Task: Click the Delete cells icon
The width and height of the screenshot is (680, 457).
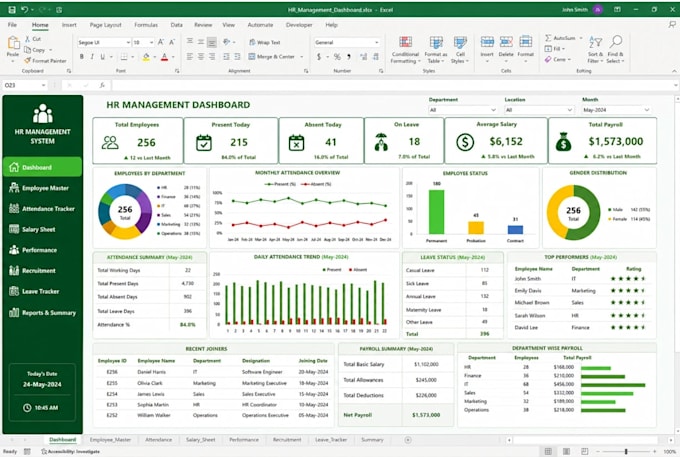Action: click(x=506, y=42)
